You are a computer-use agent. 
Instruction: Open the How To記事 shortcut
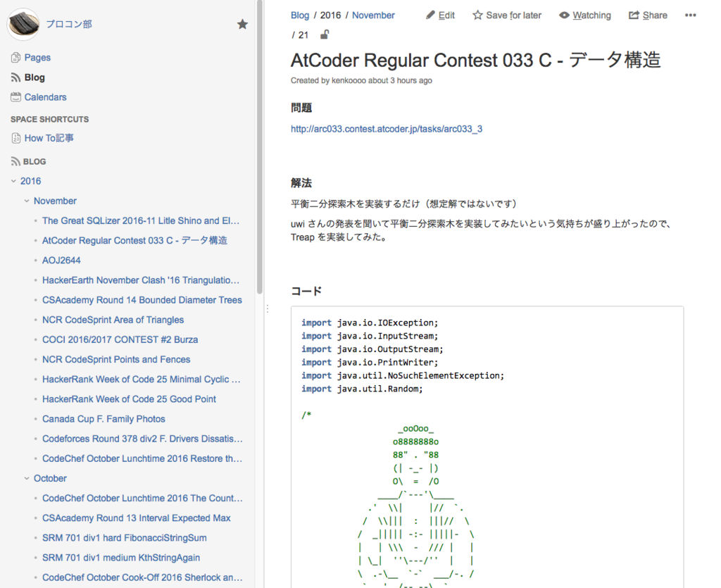49,138
